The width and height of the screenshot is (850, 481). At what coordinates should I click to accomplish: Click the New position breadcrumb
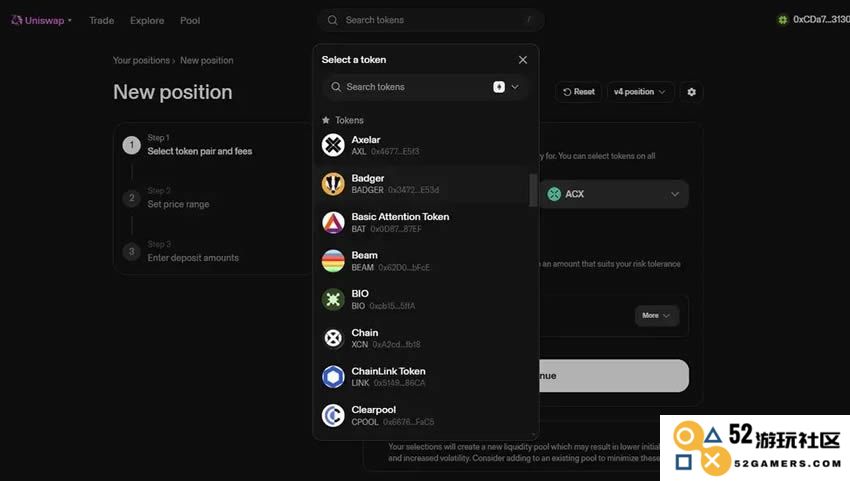[207, 60]
